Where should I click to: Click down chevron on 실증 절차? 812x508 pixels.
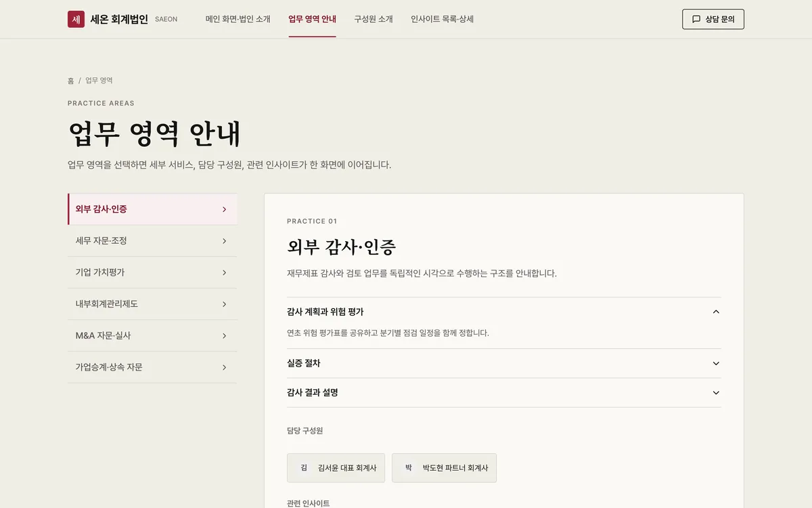click(x=716, y=364)
